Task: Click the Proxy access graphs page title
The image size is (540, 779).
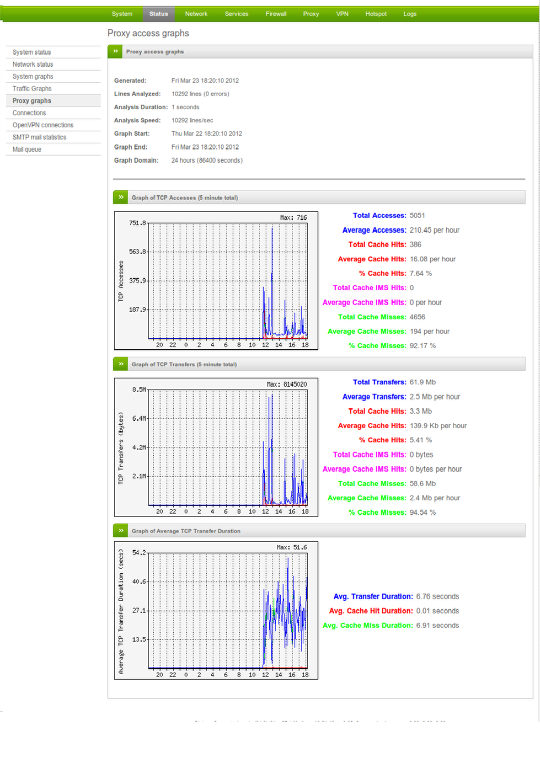Action: 148,33
